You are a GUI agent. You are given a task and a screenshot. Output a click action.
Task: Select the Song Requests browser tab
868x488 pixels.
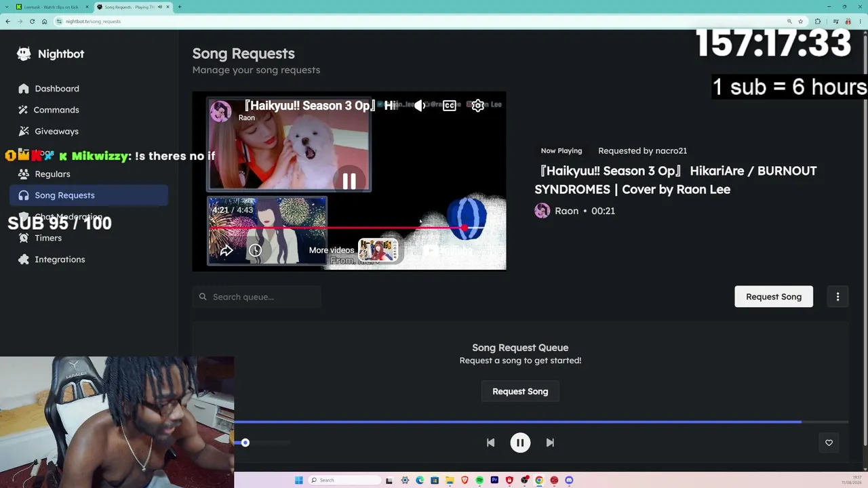[x=133, y=7]
